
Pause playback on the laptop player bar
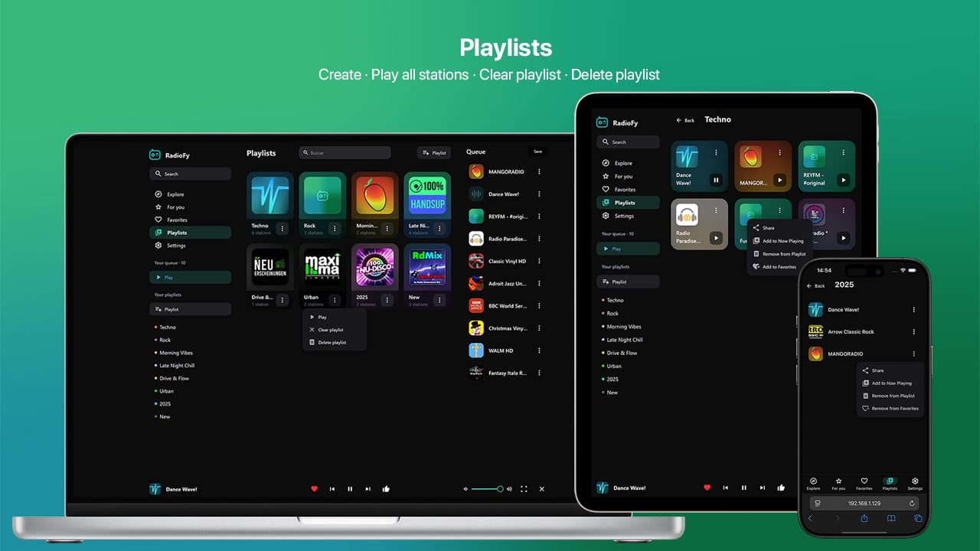[x=350, y=489]
